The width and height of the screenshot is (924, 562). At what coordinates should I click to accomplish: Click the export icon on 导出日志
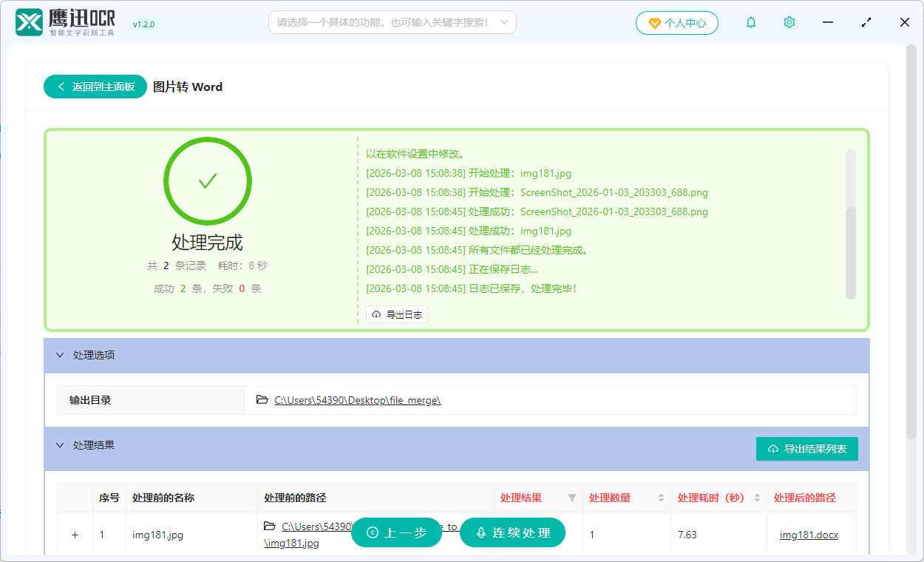(376, 314)
